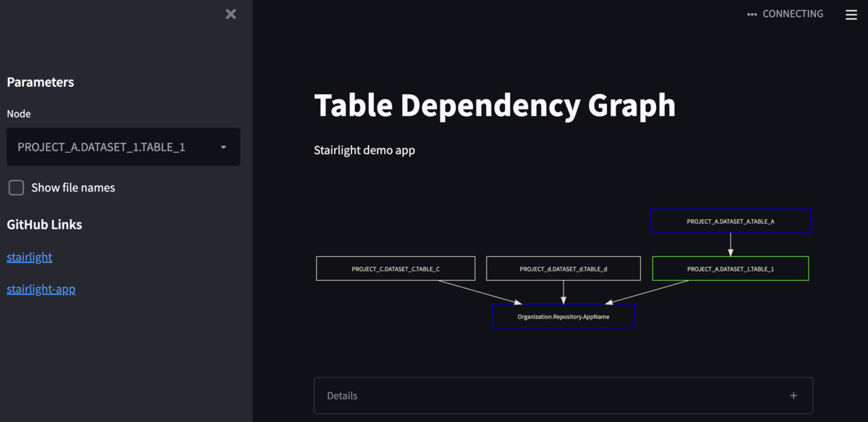868x422 pixels.
Task: Select the PROJECT_d.DATASET_d.TABLE_d graph node
Action: pyautogui.click(x=563, y=269)
